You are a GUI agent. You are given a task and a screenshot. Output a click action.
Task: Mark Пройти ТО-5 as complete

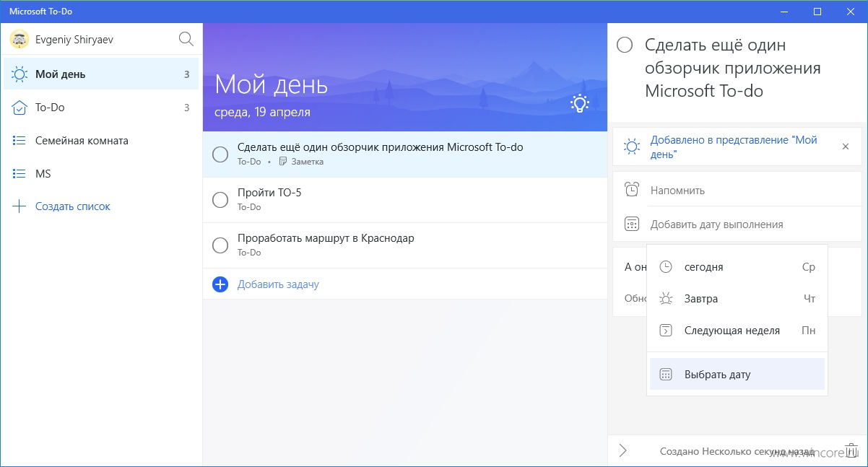[220, 199]
